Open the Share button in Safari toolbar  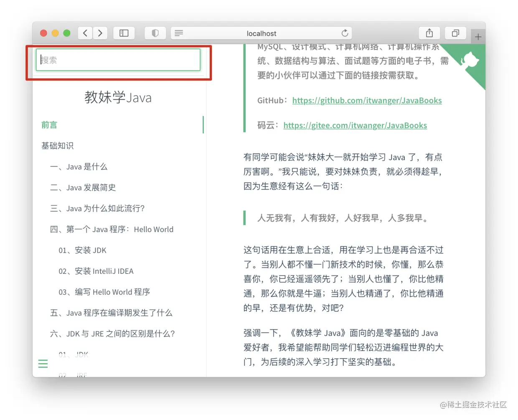pos(429,33)
